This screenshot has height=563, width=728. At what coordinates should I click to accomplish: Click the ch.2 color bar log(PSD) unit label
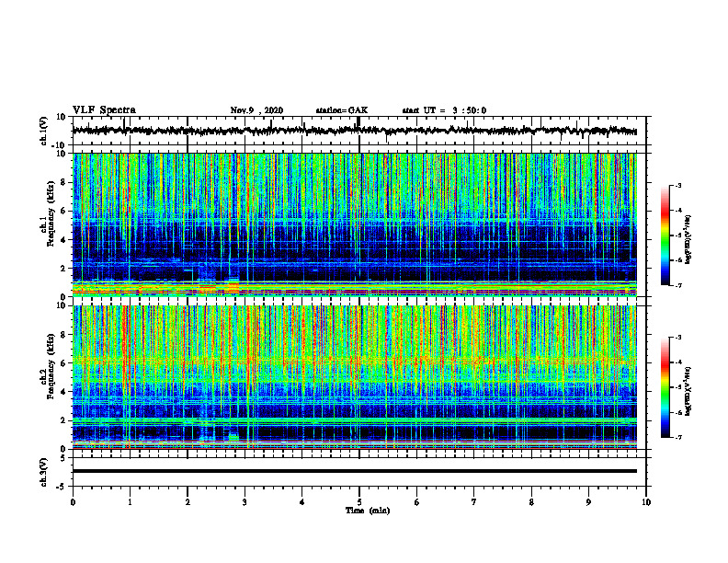(x=688, y=391)
